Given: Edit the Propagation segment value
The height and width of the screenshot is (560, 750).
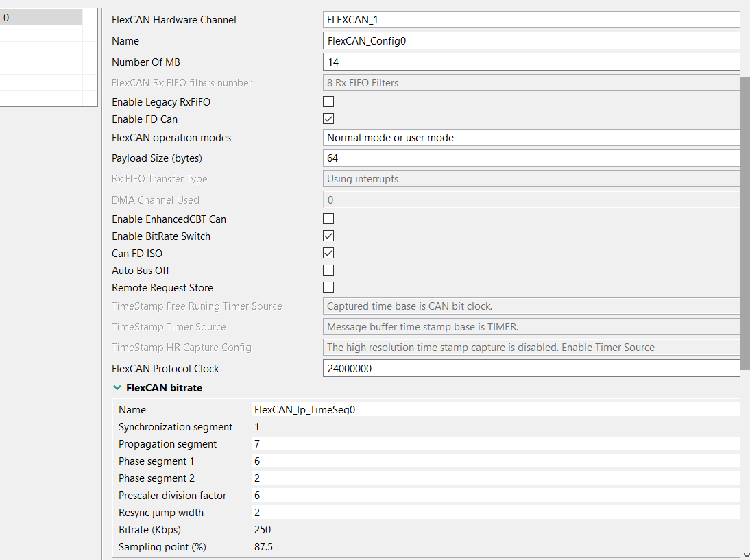Looking at the screenshot, I should (494, 444).
